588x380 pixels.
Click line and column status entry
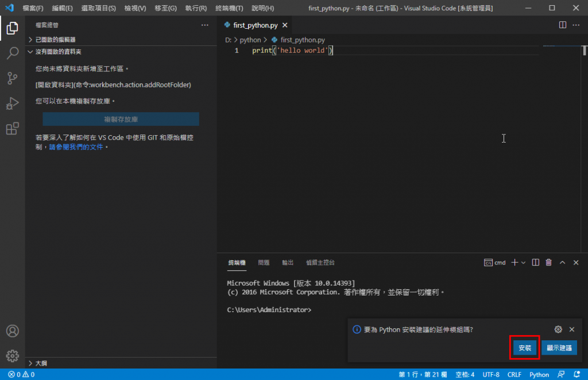pyautogui.click(x=423, y=374)
